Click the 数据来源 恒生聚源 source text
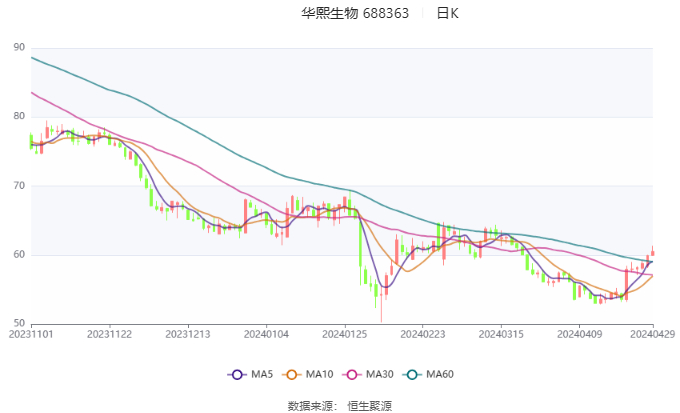680x413 pixels. point(340,406)
